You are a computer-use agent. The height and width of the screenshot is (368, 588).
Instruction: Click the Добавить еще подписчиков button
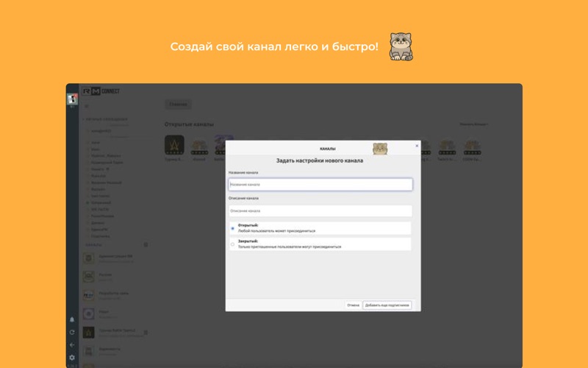coord(387,305)
